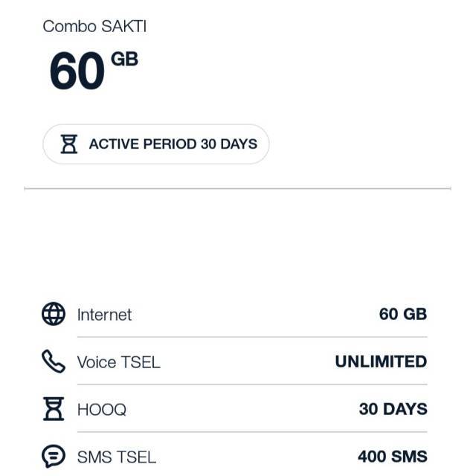Image resolution: width=476 pixels, height=476 pixels.
Task: Click the long divider below the Active Period badge
Action: (238, 189)
